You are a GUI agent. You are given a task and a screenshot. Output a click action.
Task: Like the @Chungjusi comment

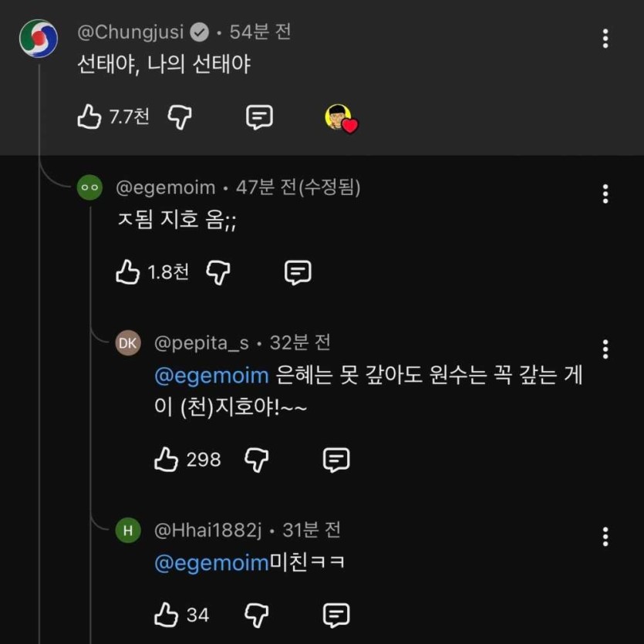(89, 117)
